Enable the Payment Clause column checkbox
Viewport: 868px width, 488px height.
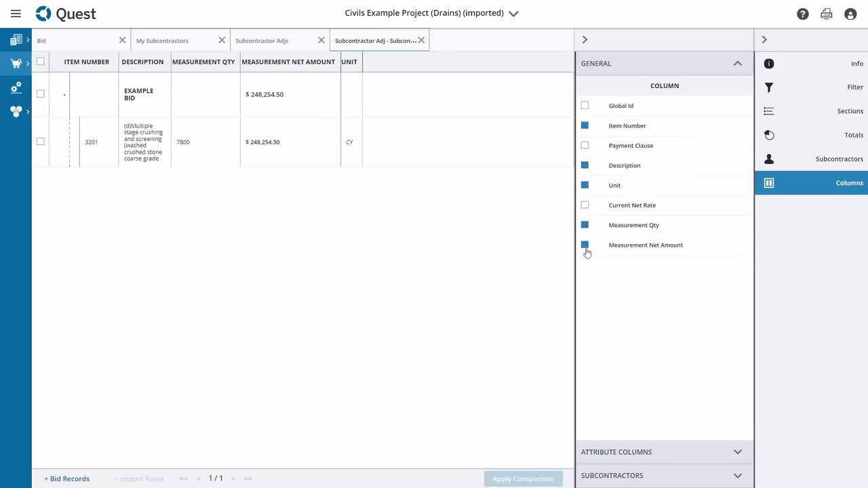click(x=585, y=145)
